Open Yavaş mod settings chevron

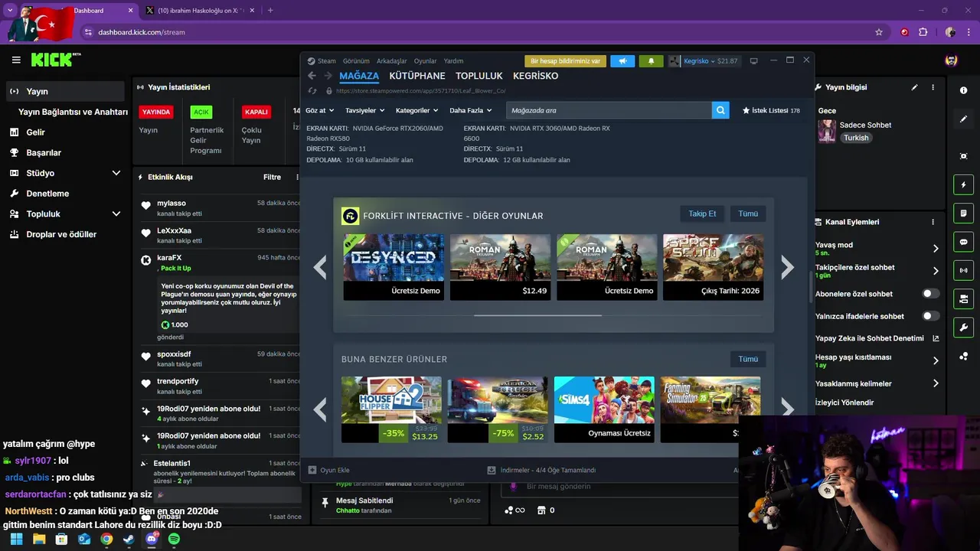click(936, 249)
